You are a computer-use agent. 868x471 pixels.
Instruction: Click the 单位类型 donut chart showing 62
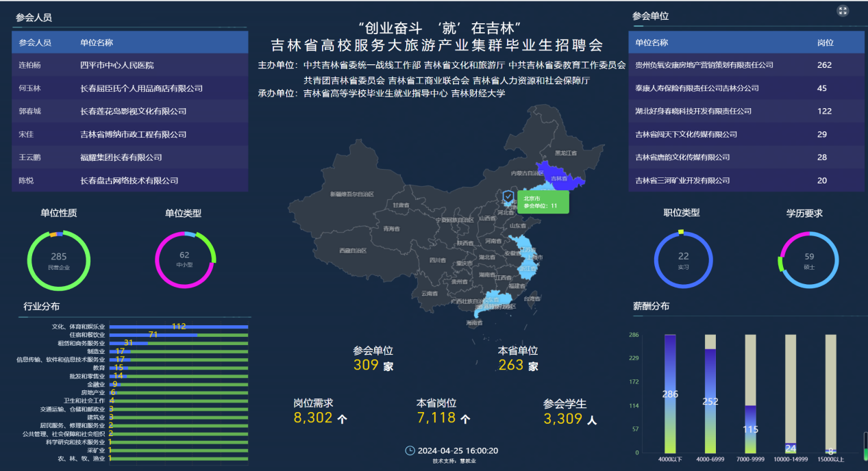pos(185,259)
